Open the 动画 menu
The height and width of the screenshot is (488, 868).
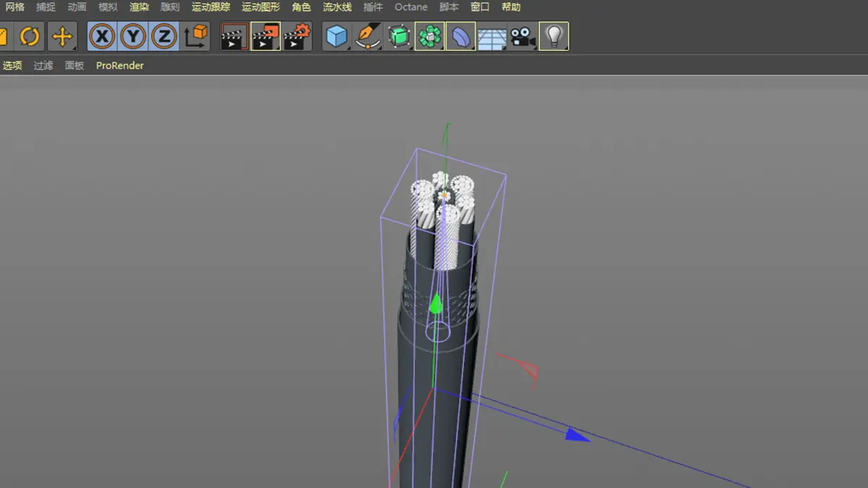click(77, 7)
